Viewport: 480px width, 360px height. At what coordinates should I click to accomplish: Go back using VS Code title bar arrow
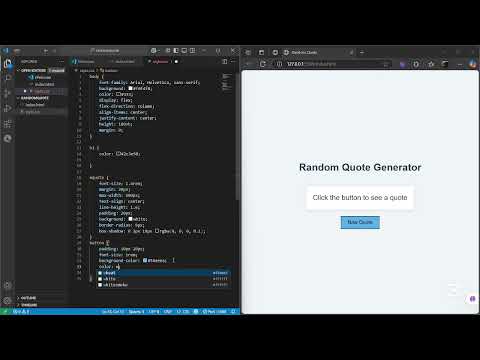click(46, 51)
